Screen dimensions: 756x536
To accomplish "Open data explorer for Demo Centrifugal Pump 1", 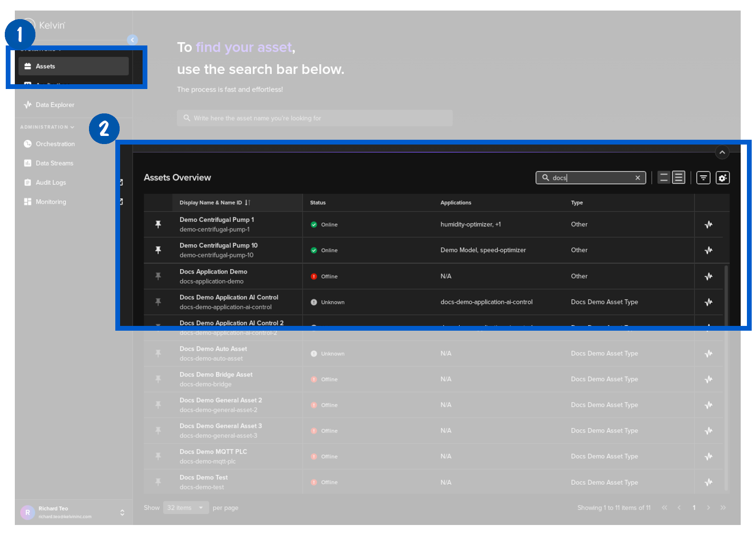I will 708,224.
